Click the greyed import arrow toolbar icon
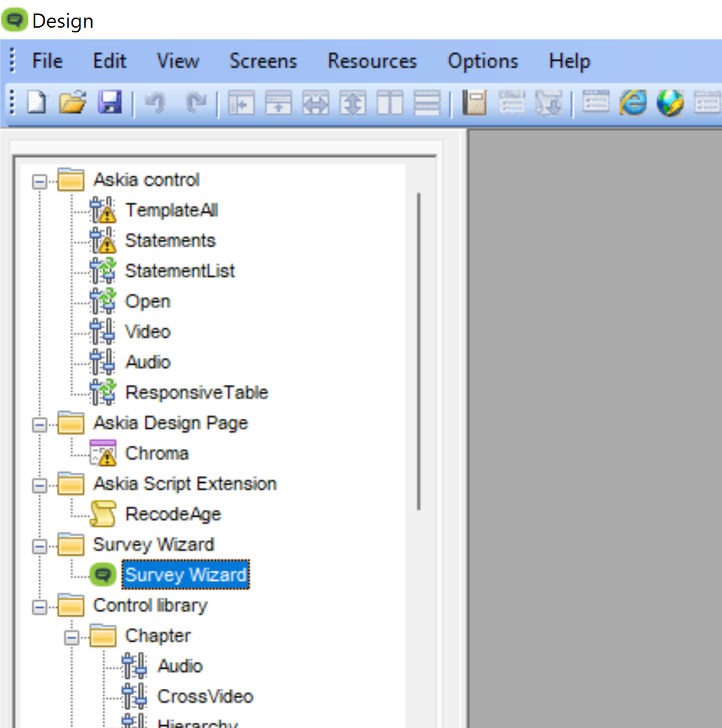This screenshot has height=728, width=722. [x=549, y=103]
